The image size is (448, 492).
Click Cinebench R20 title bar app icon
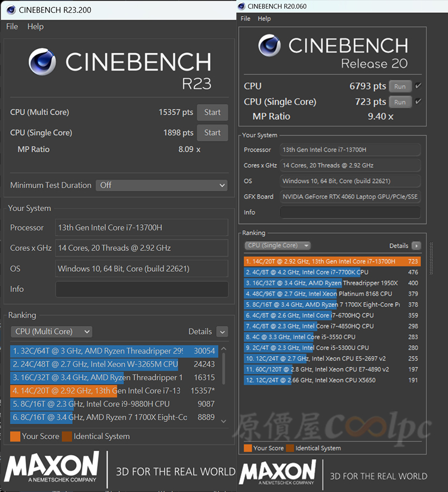[x=241, y=6]
